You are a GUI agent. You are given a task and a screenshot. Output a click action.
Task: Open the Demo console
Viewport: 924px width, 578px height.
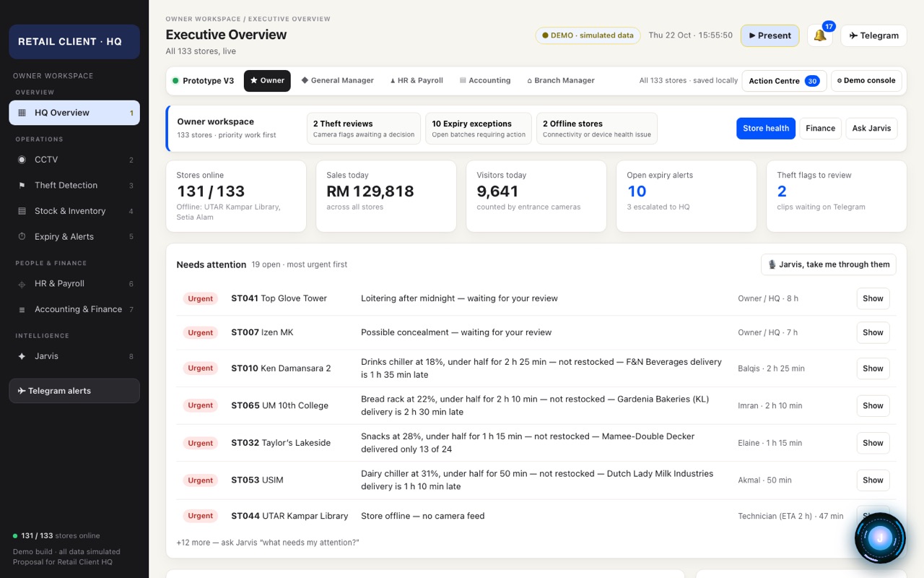[x=866, y=81]
